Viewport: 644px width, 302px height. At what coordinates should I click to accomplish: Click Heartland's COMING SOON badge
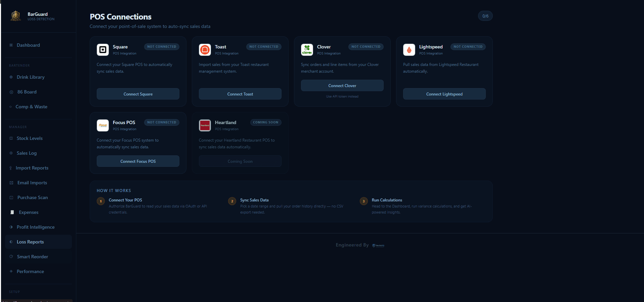click(266, 122)
